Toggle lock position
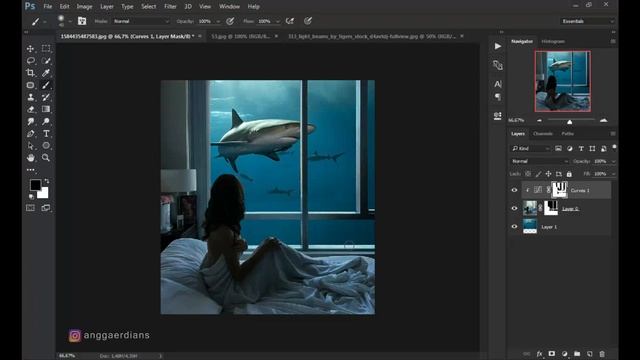640x360 pixels. coord(548,174)
